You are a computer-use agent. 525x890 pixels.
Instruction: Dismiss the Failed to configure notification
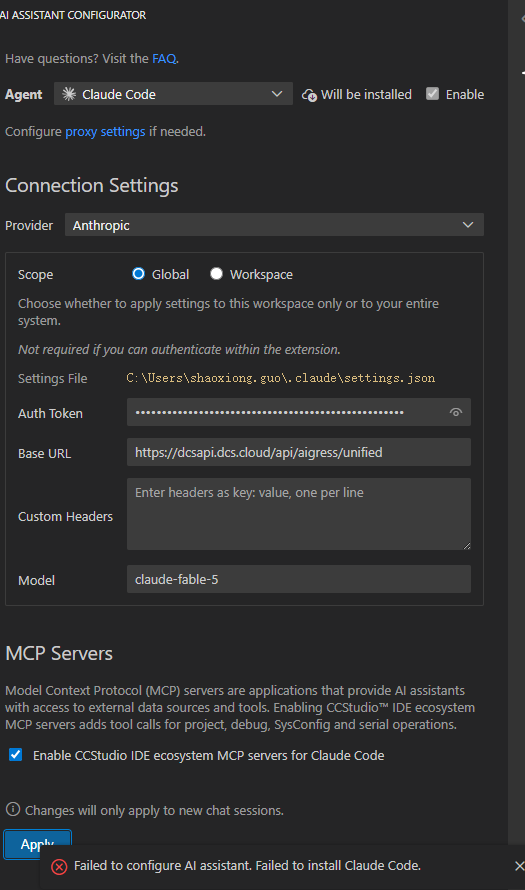point(519,866)
